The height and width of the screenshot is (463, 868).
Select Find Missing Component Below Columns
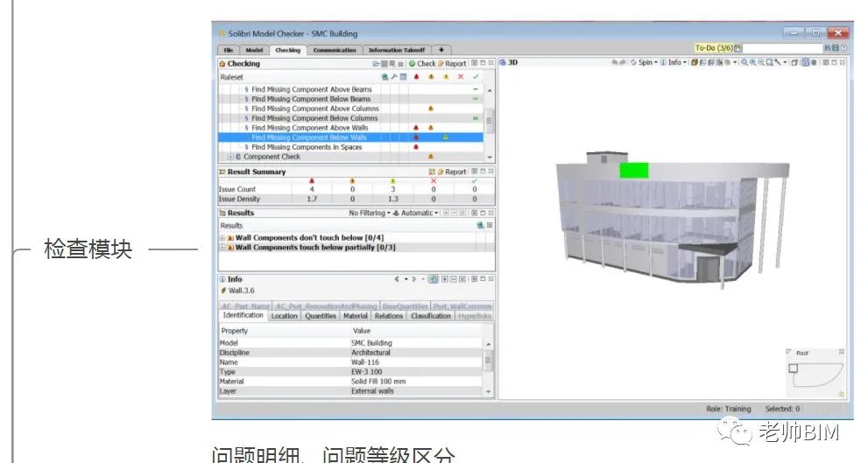[314, 118]
